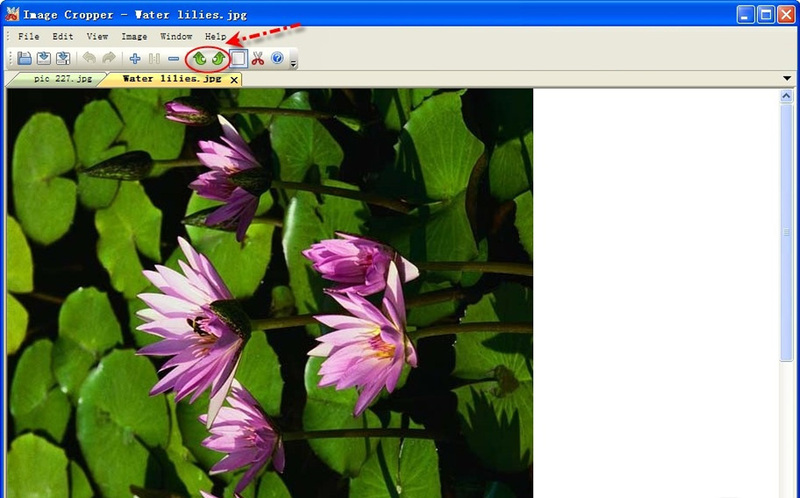Image resolution: width=800 pixels, height=498 pixels.
Task: Select the Water lilies.jpg tab
Action: tap(172, 79)
